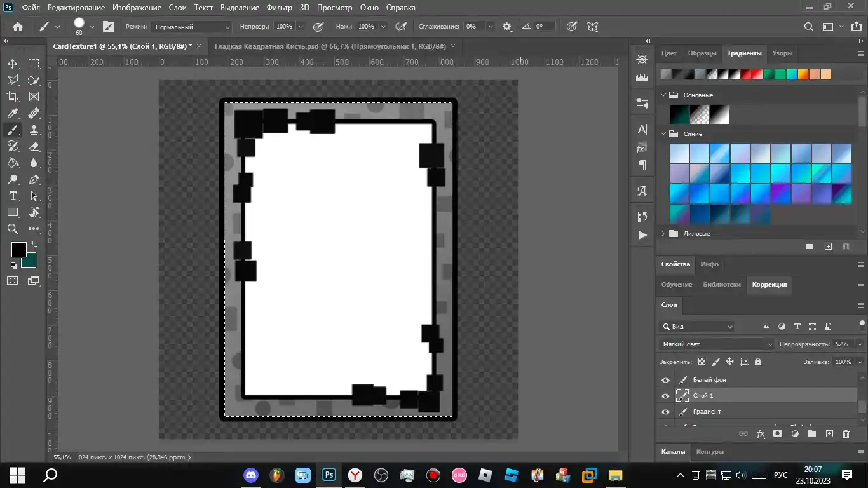Open the Режим blending mode dropdown
The width and height of the screenshot is (868, 488).
tap(192, 27)
